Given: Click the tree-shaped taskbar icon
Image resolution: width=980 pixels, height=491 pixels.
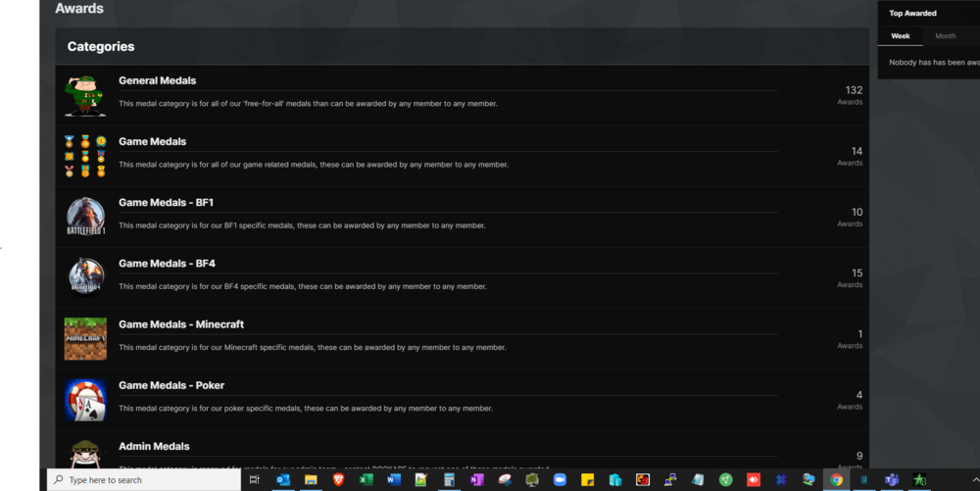Looking at the screenshot, I should (x=532, y=480).
